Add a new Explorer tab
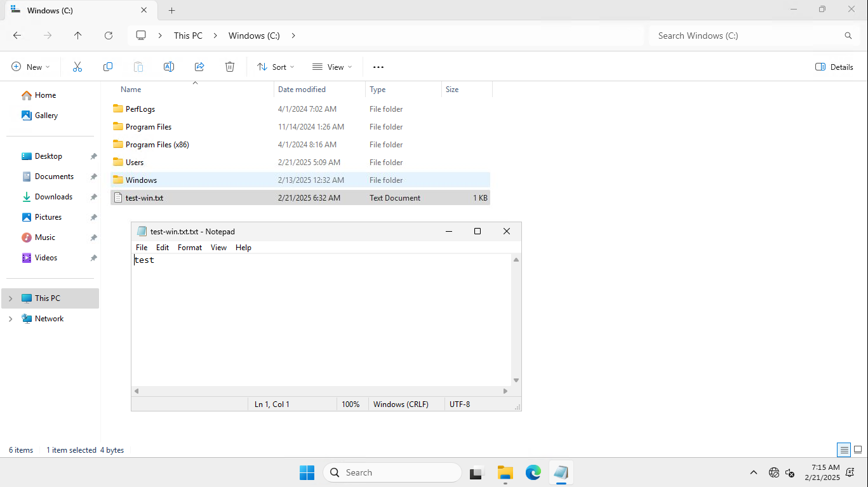This screenshot has width=868, height=487. pos(171,10)
